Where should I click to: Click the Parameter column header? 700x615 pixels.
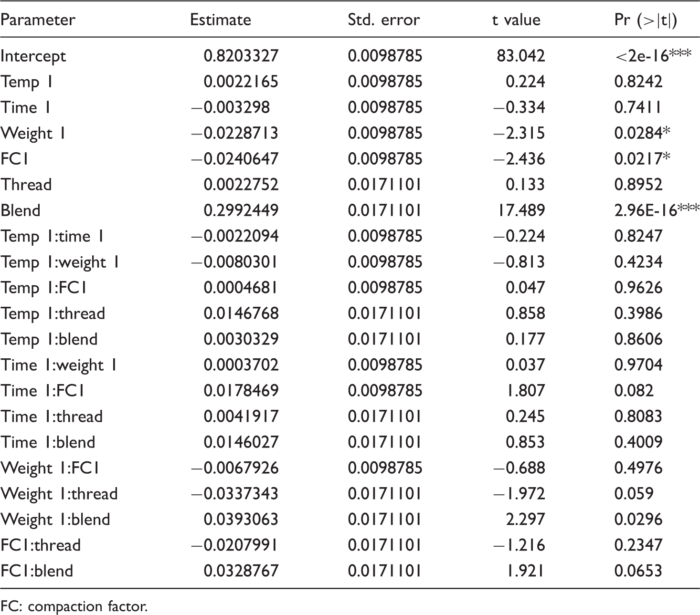38,20
